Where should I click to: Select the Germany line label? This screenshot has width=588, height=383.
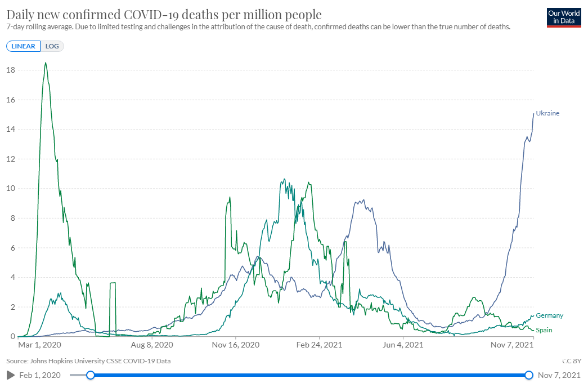(x=549, y=315)
